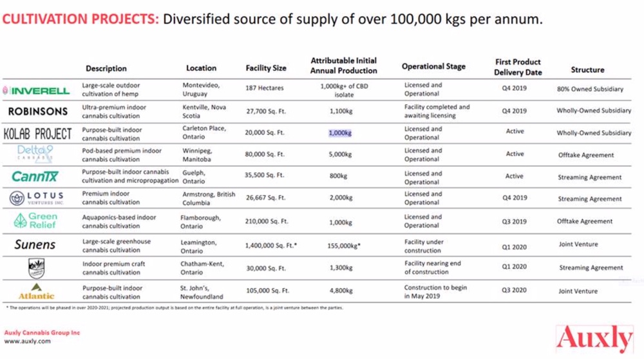Click the Lotus Ventures Inc. logo
This screenshot has width=644, height=359.
[x=37, y=198]
